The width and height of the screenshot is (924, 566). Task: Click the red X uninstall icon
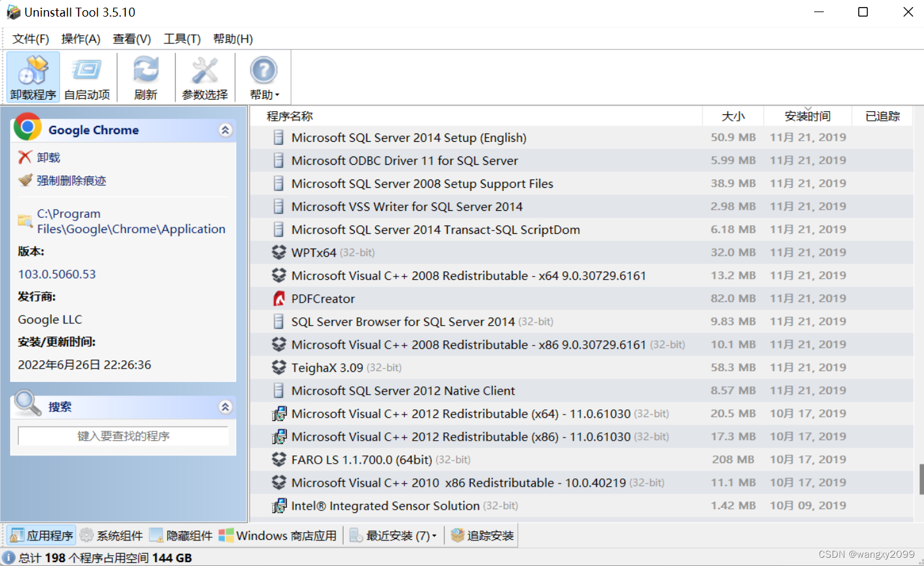(25, 157)
